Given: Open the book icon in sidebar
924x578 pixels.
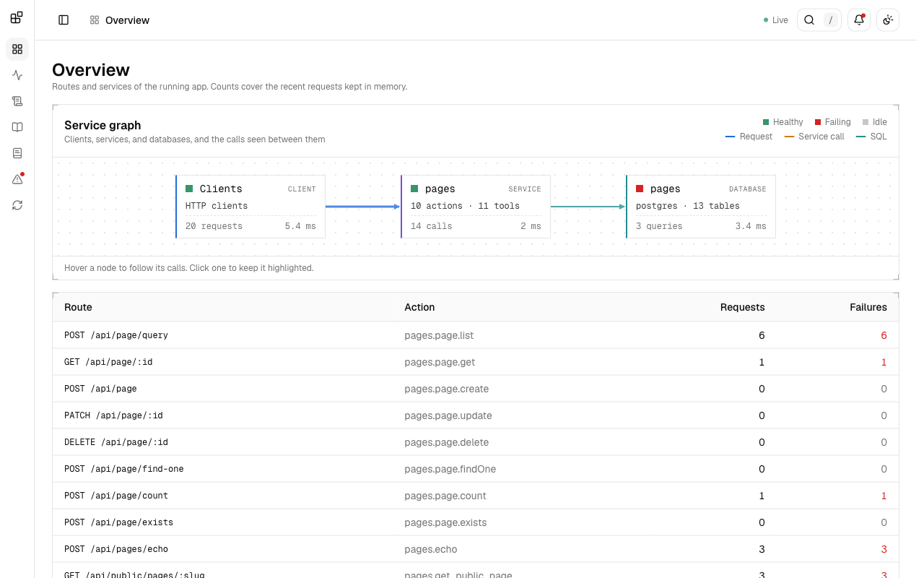Looking at the screenshot, I should tap(17, 127).
